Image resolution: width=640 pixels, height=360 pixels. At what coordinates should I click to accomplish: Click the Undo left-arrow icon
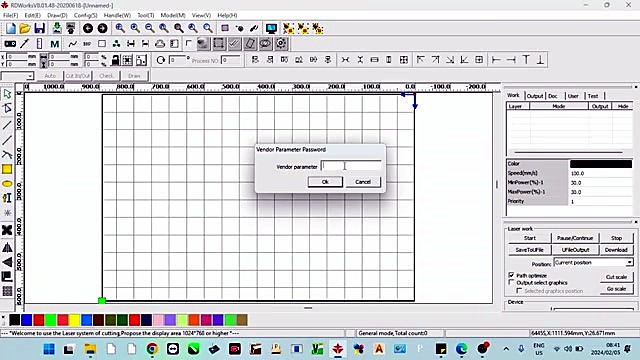pos(88,28)
